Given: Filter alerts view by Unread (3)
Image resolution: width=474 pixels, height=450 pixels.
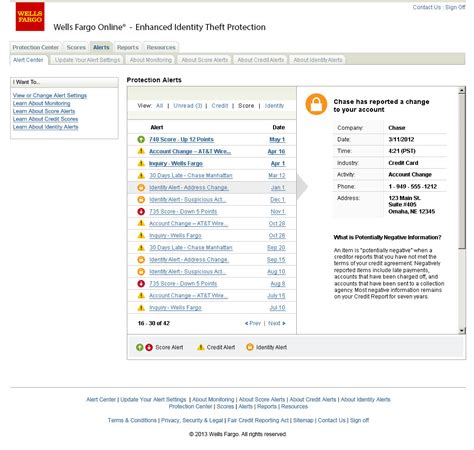Looking at the screenshot, I should (x=188, y=106).
